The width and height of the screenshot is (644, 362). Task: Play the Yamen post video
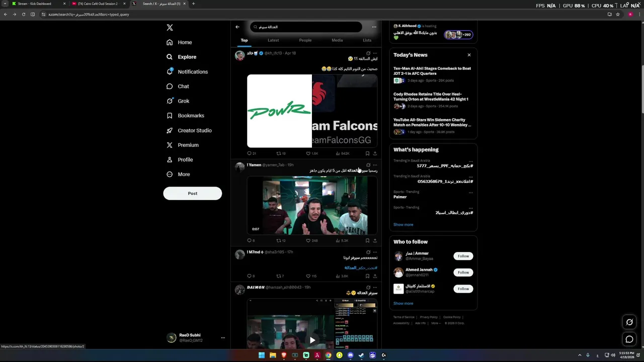(312, 206)
